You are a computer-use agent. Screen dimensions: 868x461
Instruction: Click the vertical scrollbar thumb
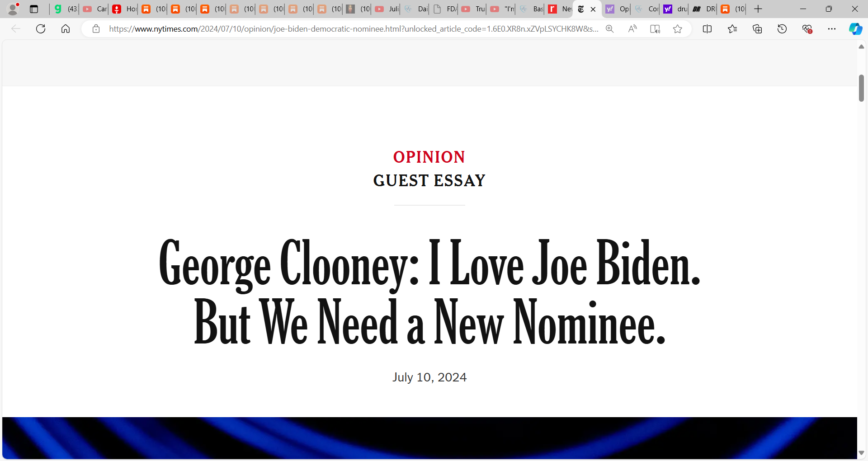(x=861, y=88)
